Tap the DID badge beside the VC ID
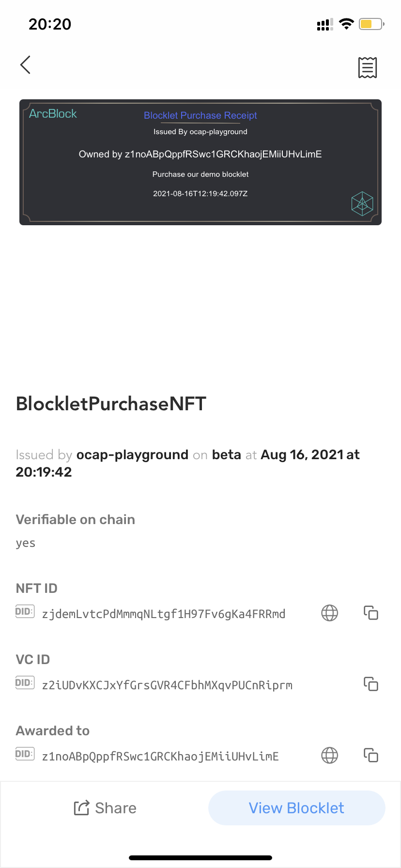Viewport: 401px width, 868px height. [x=25, y=683]
